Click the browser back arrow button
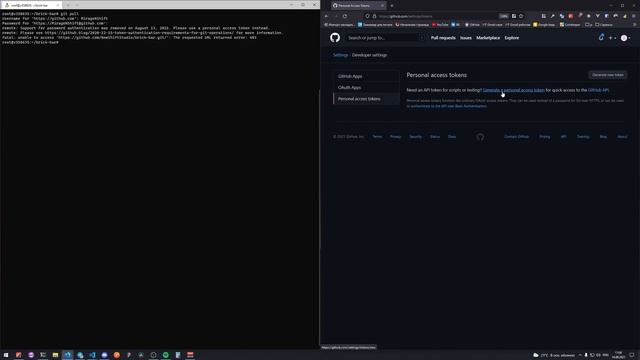The width and height of the screenshot is (640, 360). point(327,16)
